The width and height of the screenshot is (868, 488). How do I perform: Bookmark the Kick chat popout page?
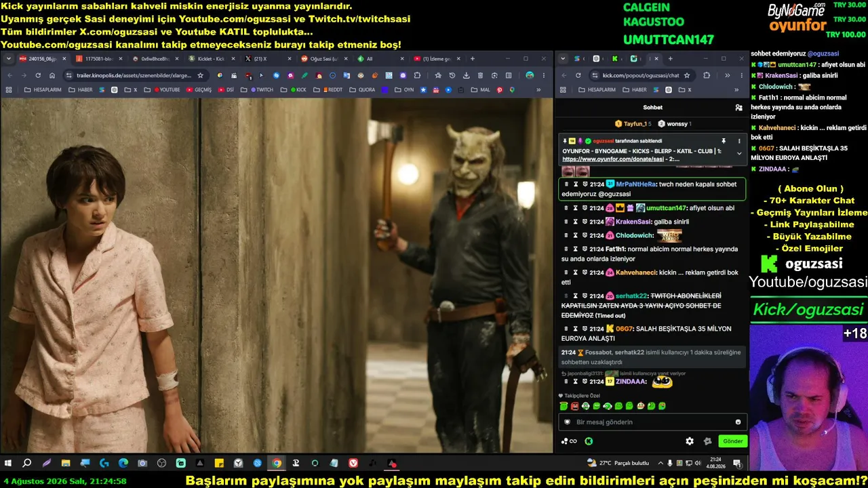[687, 75]
